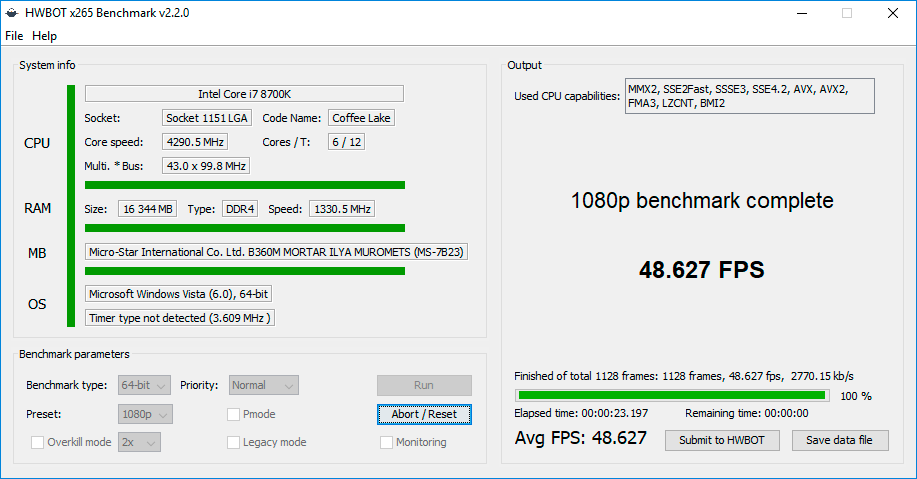Click the Submit to HWBOT button
Screen dimensions: 917x479
click(x=722, y=440)
